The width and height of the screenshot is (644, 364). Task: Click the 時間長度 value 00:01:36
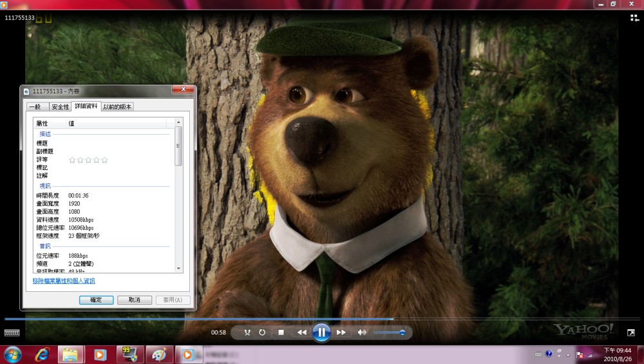click(79, 196)
